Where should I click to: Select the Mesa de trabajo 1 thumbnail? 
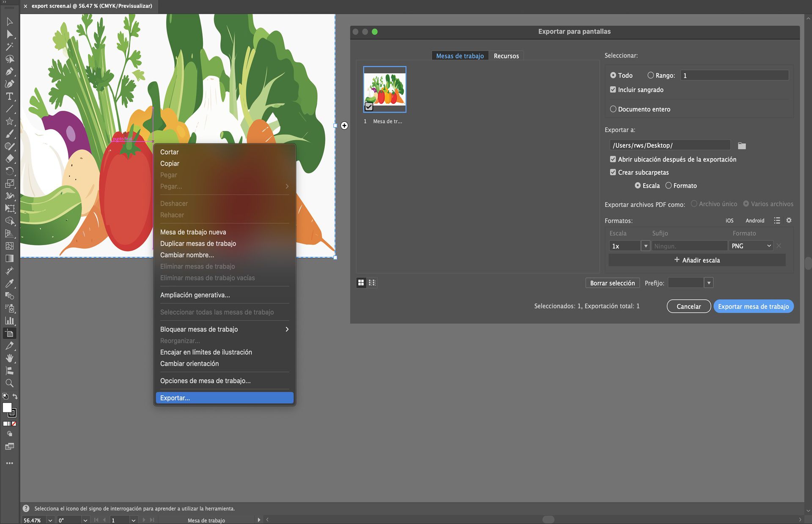pos(384,89)
